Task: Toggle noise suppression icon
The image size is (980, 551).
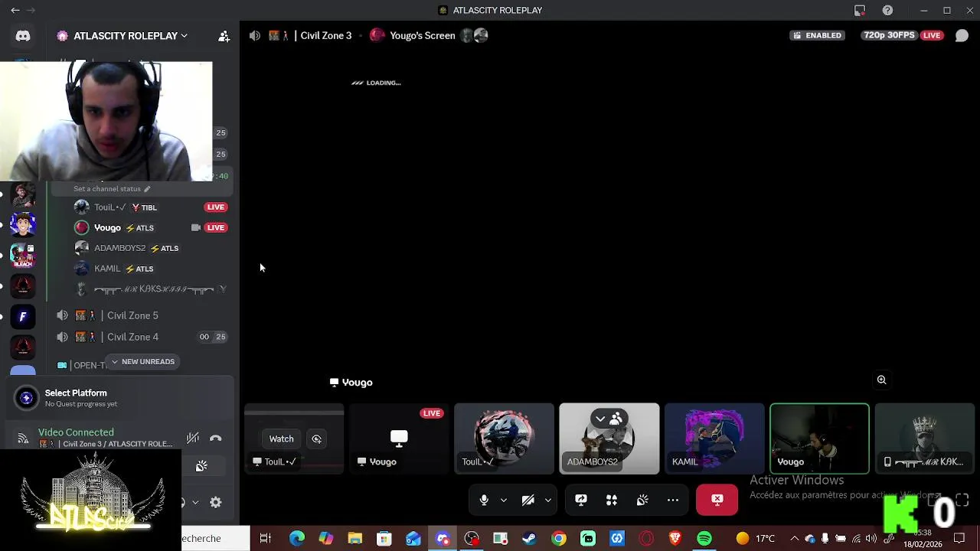Action: (193, 439)
